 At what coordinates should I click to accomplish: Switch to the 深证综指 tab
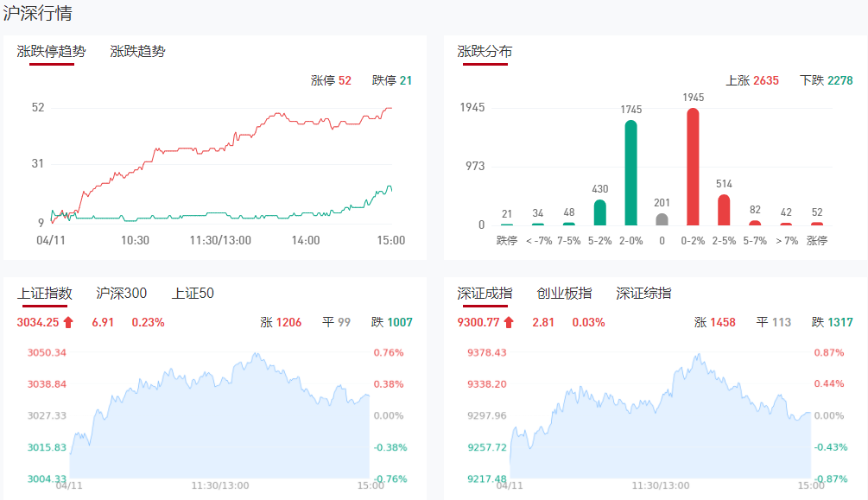tap(643, 294)
